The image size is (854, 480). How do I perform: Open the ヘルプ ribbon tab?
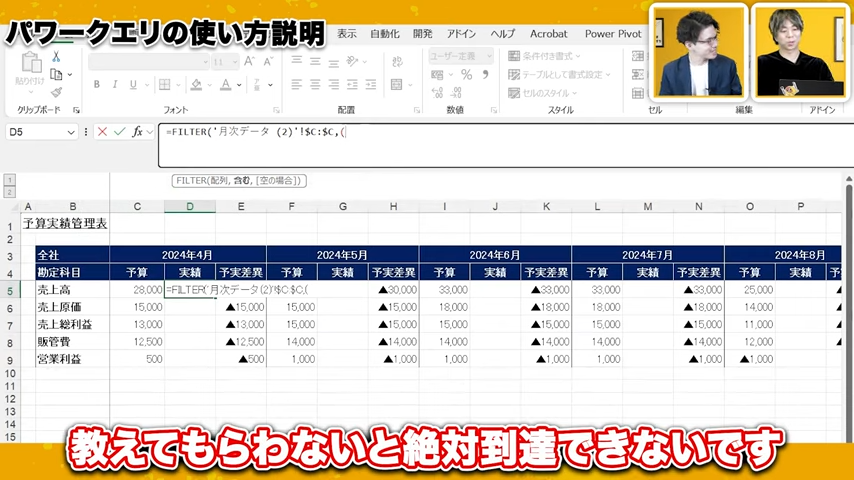502,34
